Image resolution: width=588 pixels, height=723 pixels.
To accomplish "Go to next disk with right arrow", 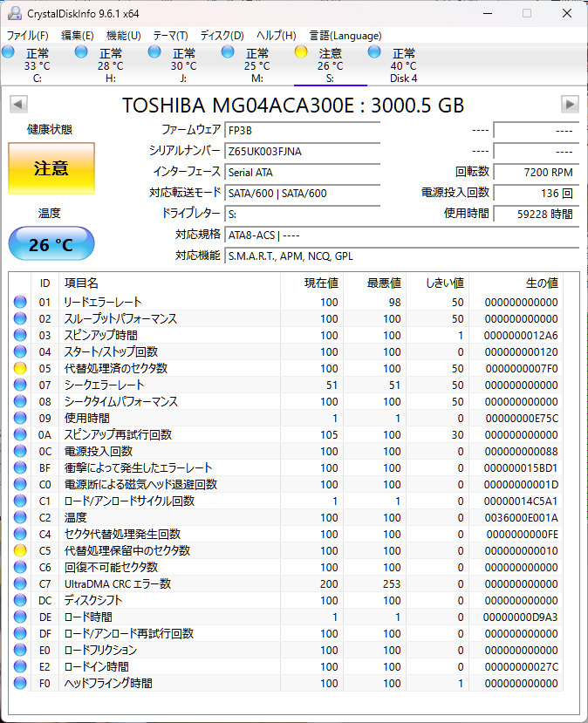I will (x=570, y=104).
